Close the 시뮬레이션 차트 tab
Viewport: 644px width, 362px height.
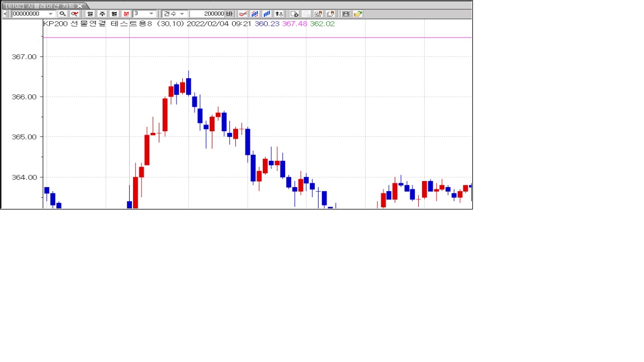coord(79,6)
